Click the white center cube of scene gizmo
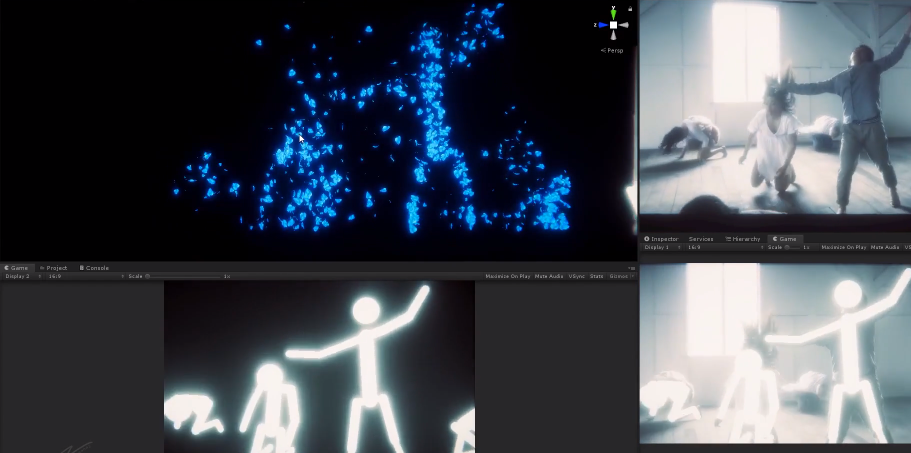This screenshot has width=911, height=453. coord(613,25)
